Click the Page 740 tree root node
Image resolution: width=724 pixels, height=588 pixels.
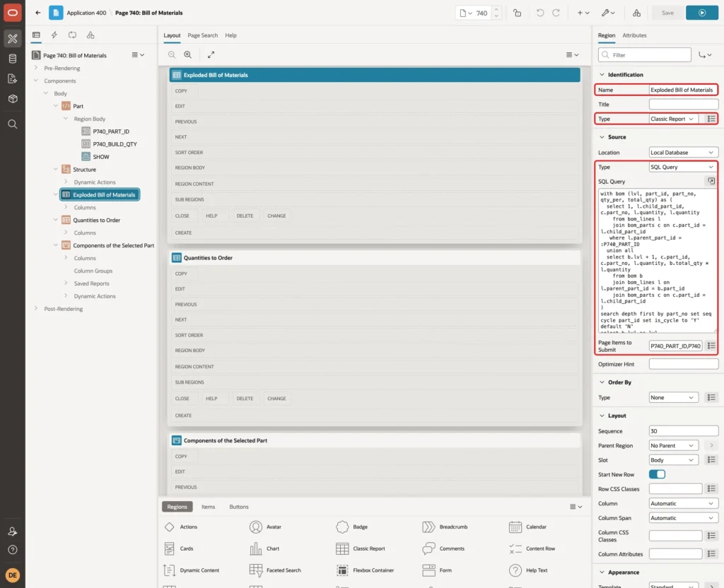75,55
